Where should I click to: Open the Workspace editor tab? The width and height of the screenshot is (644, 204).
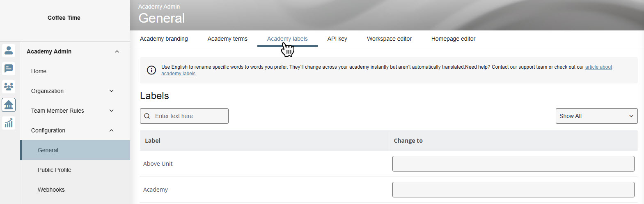point(389,39)
